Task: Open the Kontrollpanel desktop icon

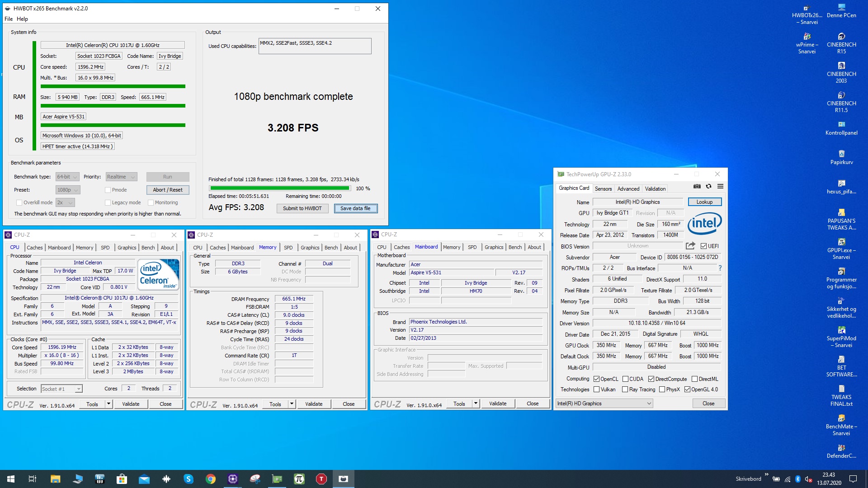Action: (x=841, y=128)
